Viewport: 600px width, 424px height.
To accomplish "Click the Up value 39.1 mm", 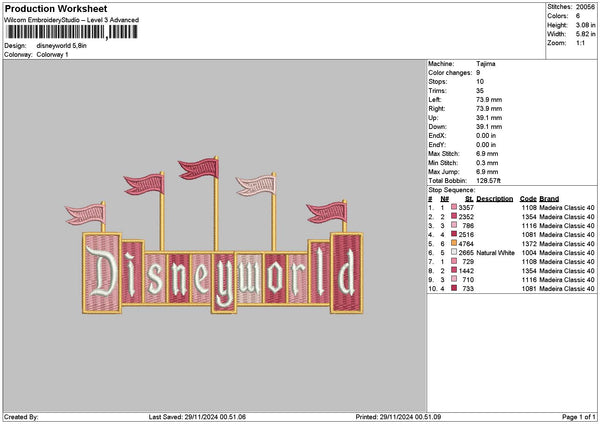I will coord(489,118).
